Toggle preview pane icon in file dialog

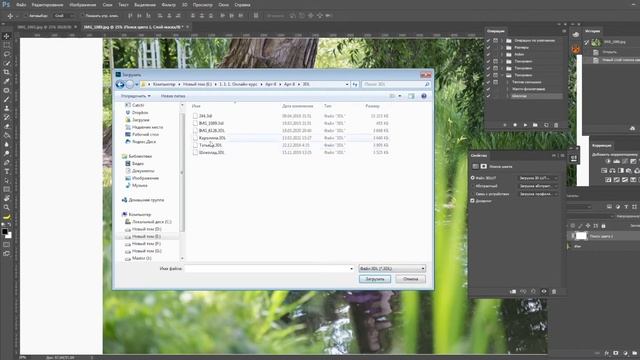click(411, 96)
